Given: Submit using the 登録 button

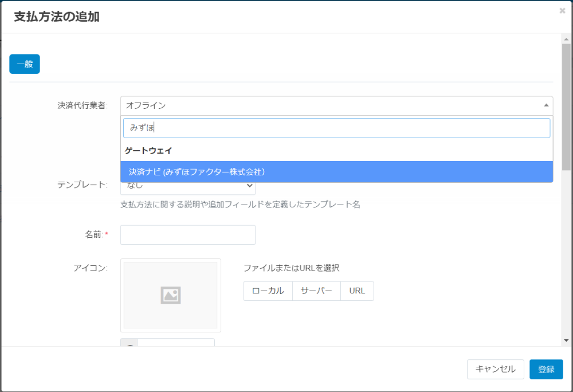Looking at the screenshot, I should click(x=546, y=369).
